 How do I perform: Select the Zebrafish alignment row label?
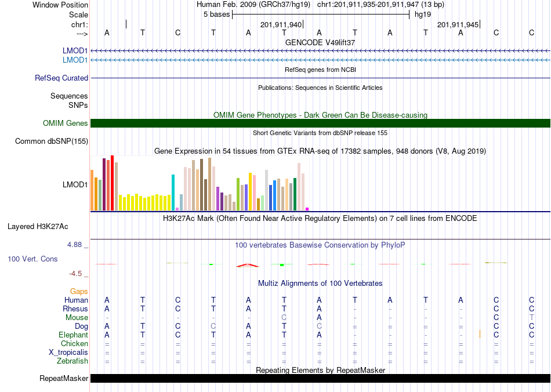[x=72, y=361]
